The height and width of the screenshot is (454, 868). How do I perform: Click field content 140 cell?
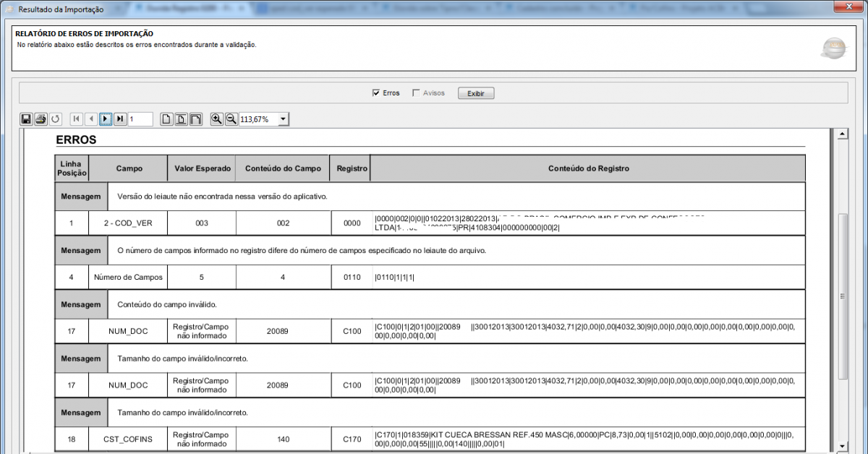(283, 439)
